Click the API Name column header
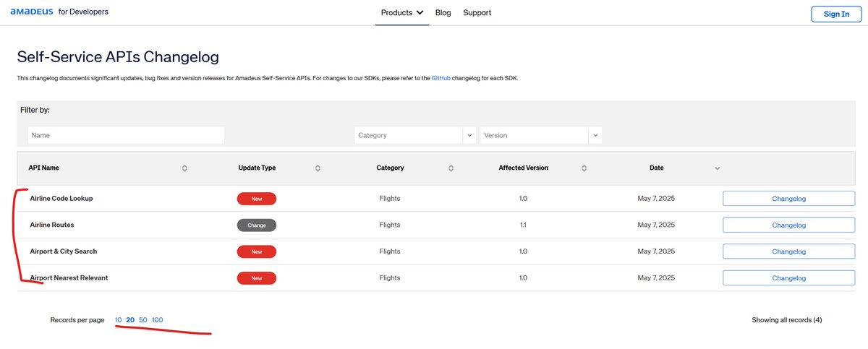Image resolution: width=868 pixels, height=349 pixels. coord(43,168)
